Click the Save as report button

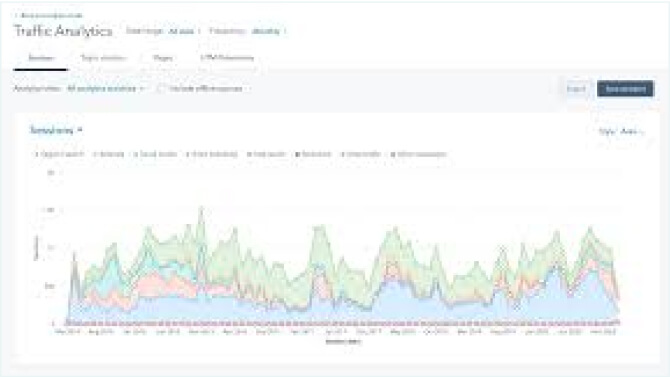[x=625, y=89]
